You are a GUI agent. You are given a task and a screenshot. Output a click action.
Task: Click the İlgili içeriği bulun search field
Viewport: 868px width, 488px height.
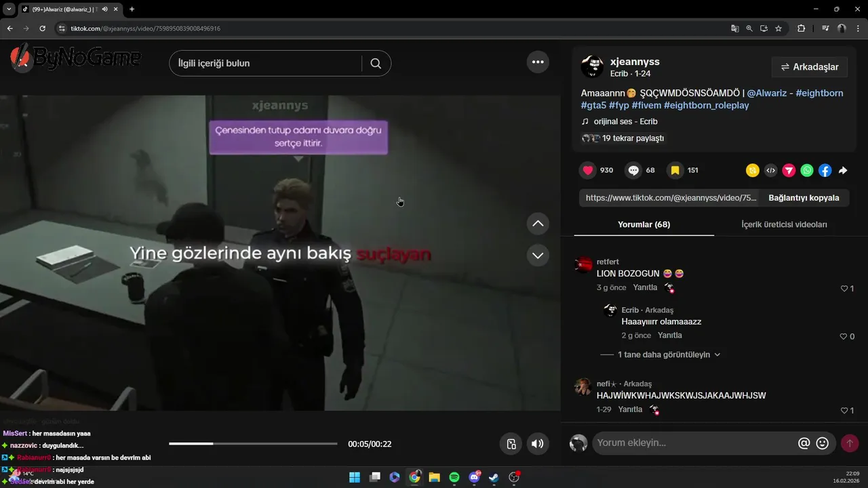point(265,63)
